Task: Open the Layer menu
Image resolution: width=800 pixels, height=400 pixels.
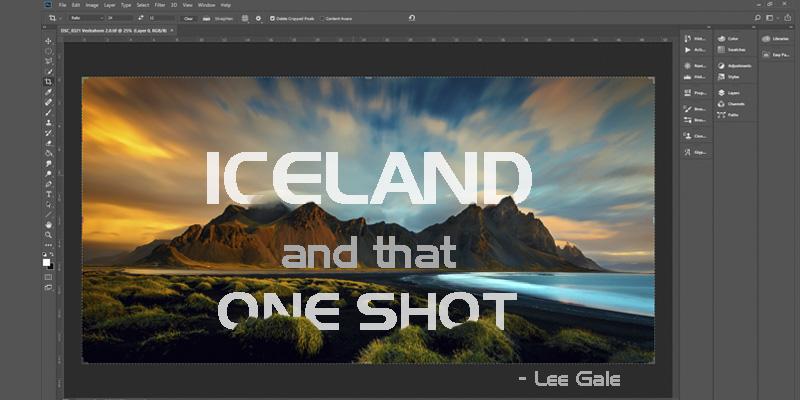Action: pos(109,5)
